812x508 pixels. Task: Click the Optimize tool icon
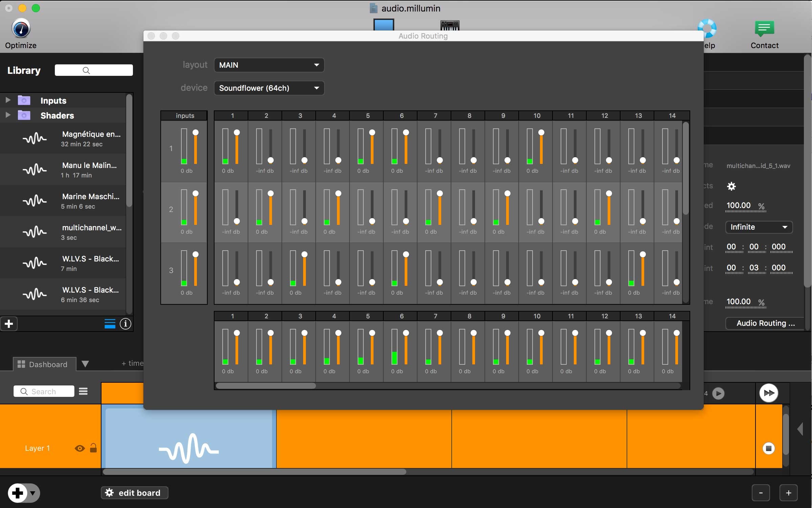[x=21, y=29]
